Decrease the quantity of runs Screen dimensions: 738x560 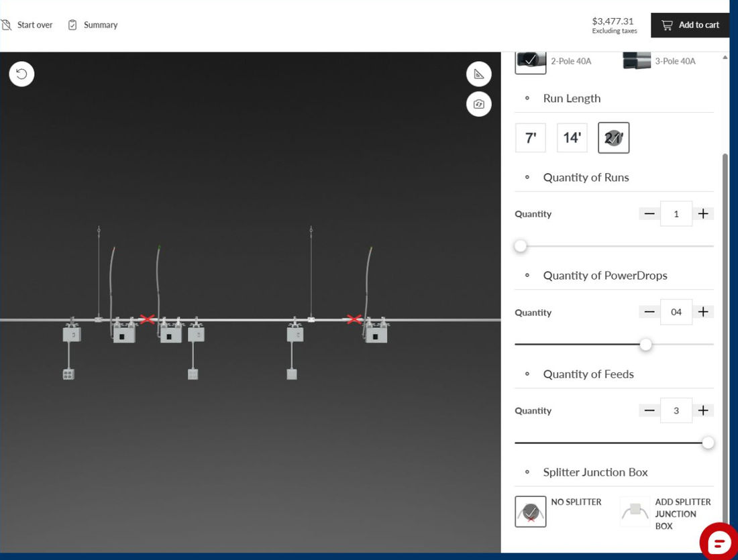click(x=649, y=214)
